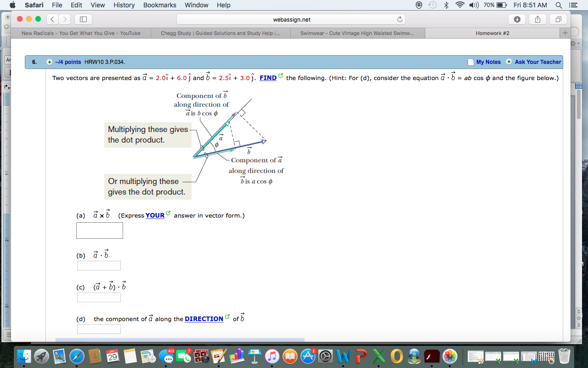
Task: Share the current page via Share icon
Action: tap(537, 20)
